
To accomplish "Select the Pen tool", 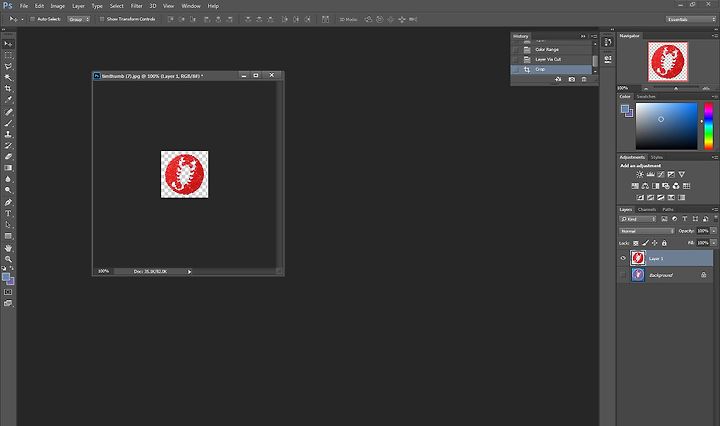I will point(8,202).
